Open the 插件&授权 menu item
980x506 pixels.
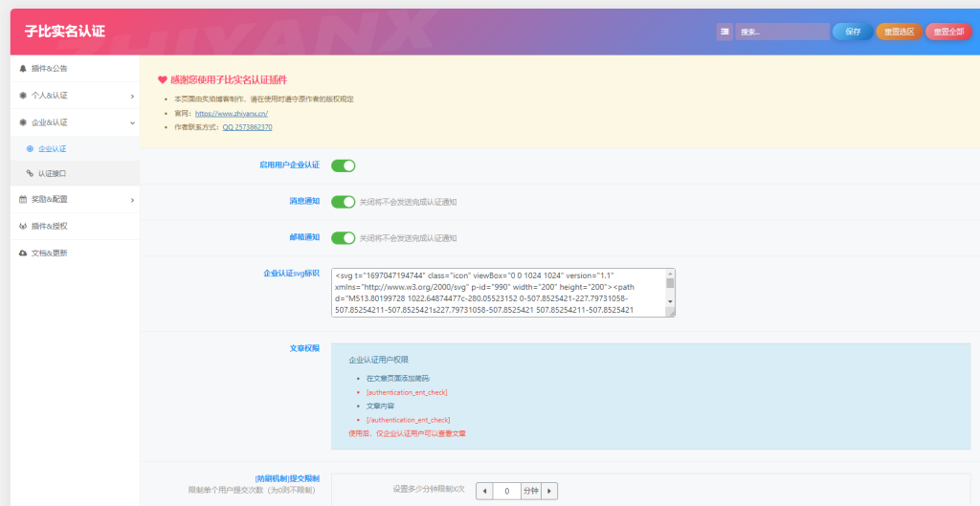75,226
